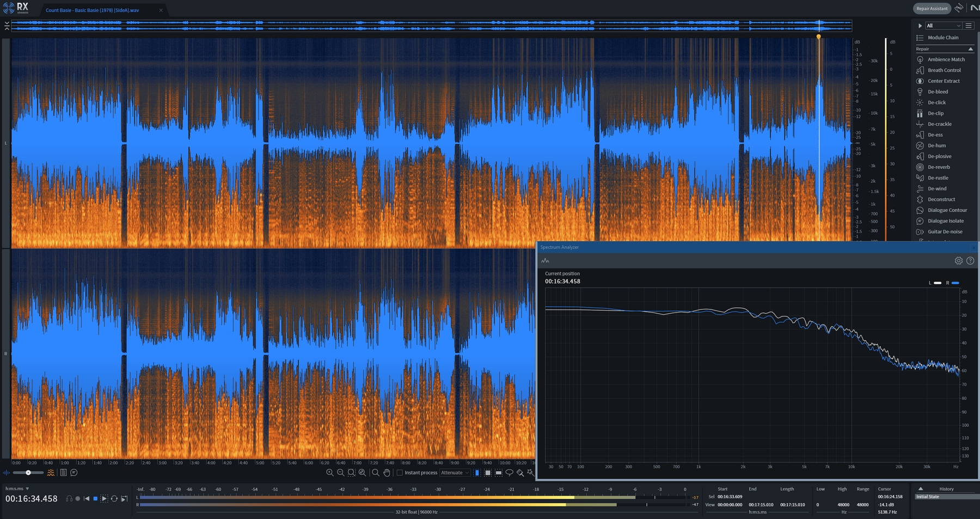
Task: Open the Ambience Match module
Action: pos(946,59)
